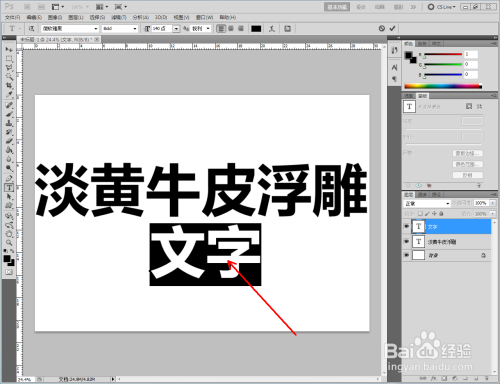Select the Path Selection arrow tool
Screen dimensions: 500x384
point(9,197)
